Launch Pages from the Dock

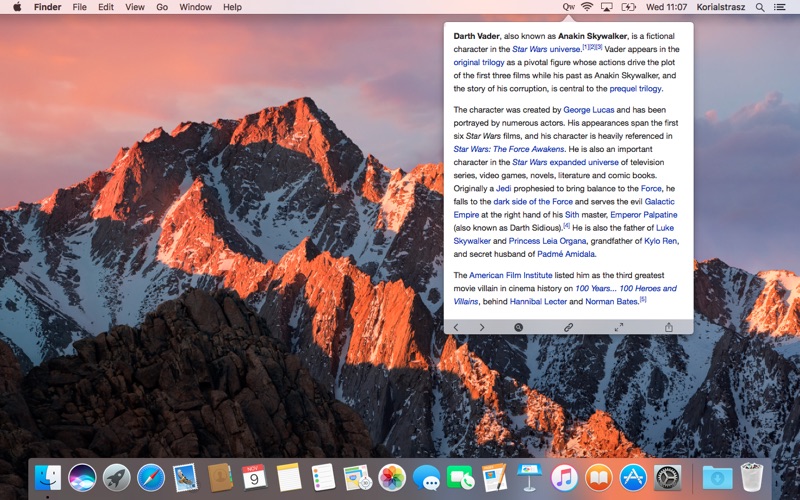pos(495,478)
